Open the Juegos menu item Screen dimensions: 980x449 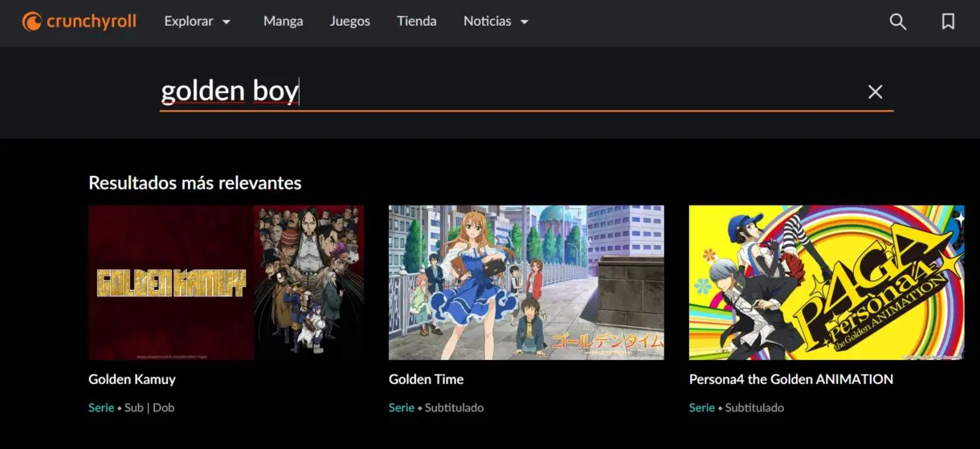point(350,22)
